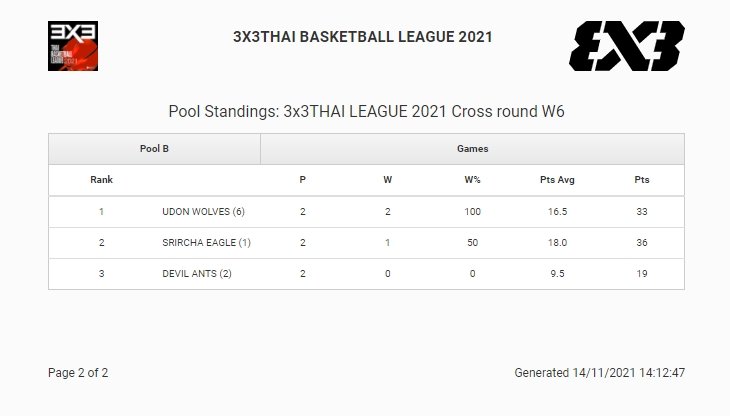Screen dimensions: 730x416
Task: Click Srircha Eagle points average 18.0
Action: point(557,243)
